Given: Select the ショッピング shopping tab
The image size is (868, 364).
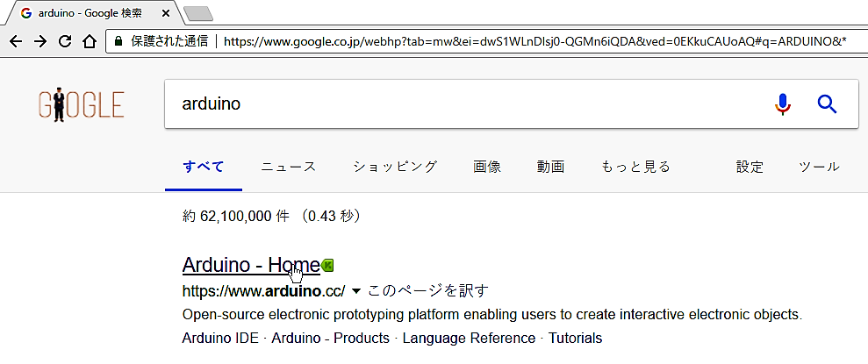Looking at the screenshot, I should (x=395, y=167).
